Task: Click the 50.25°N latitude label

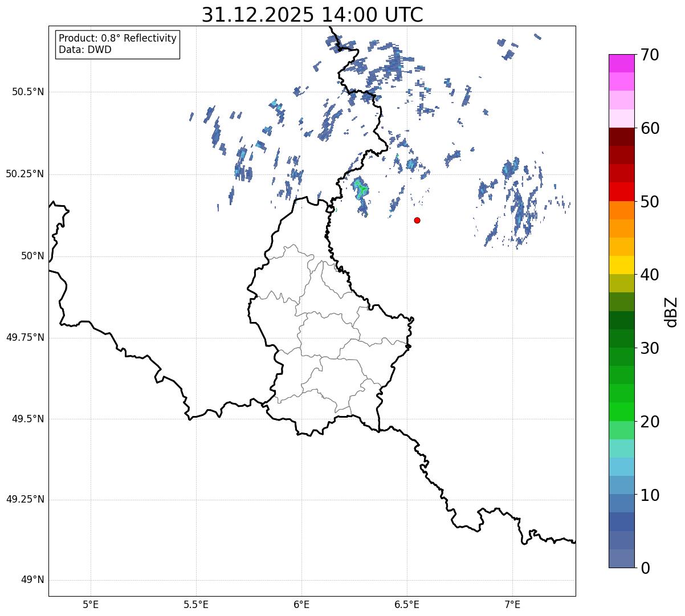Action: 25,174
